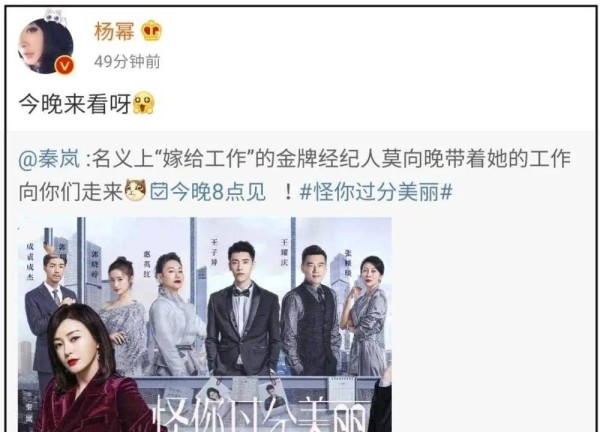Click the calendar icon before 今晚8点见
This screenshot has width=600, height=432.
[x=159, y=191]
